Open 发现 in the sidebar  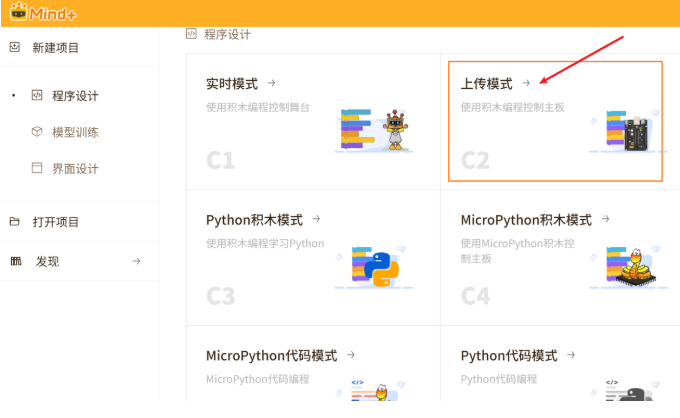coord(47,261)
